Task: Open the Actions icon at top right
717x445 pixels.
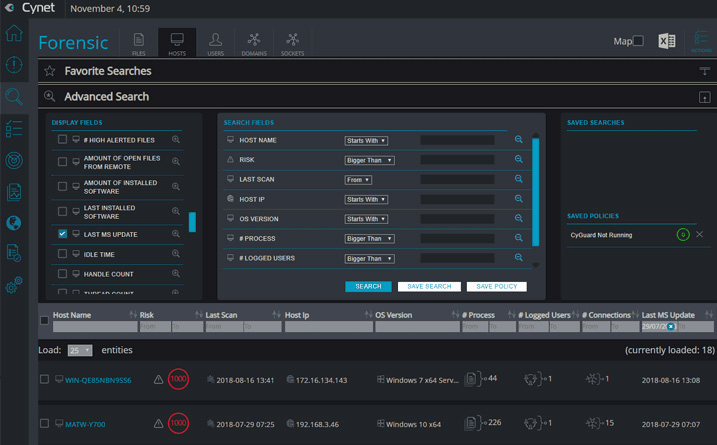Action: pos(701,41)
